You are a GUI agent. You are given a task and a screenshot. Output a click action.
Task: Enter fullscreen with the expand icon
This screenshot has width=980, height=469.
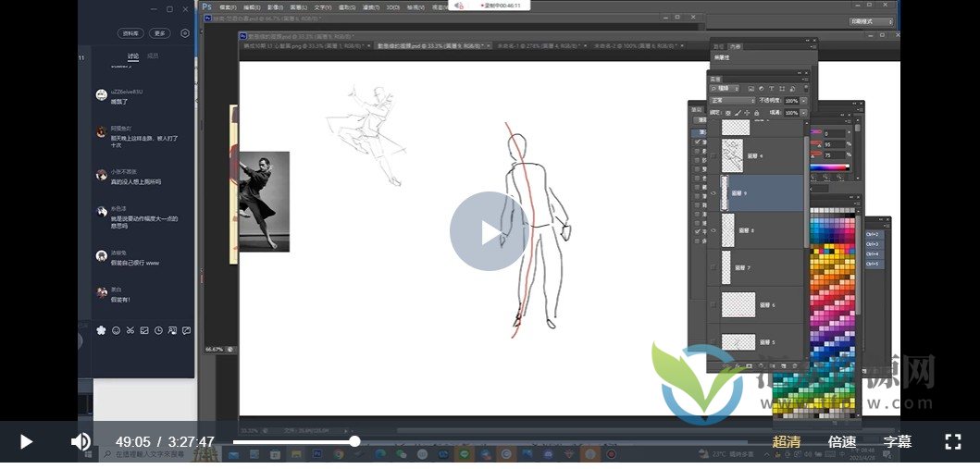pyautogui.click(x=952, y=441)
